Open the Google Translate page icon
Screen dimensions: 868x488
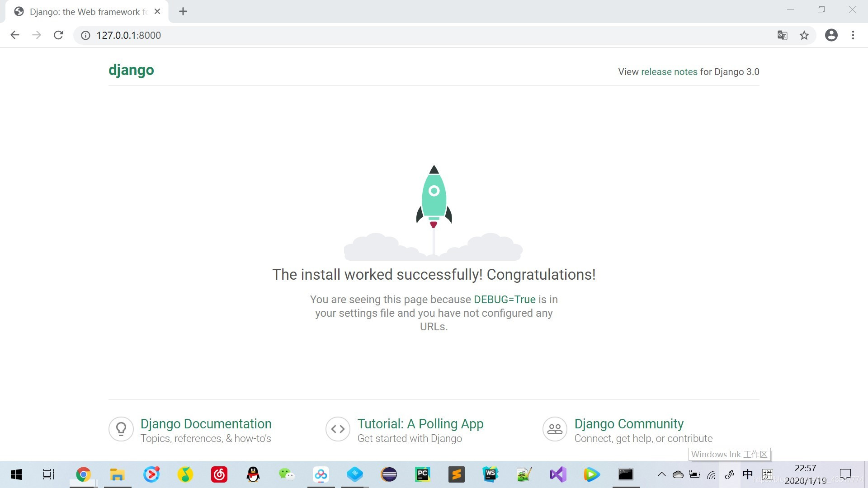(782, 35)
